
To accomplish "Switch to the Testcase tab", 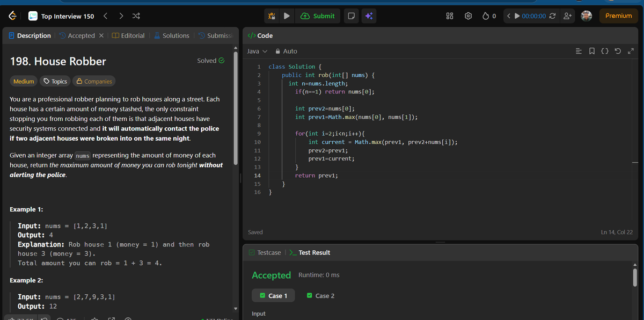I will (265, 252).
